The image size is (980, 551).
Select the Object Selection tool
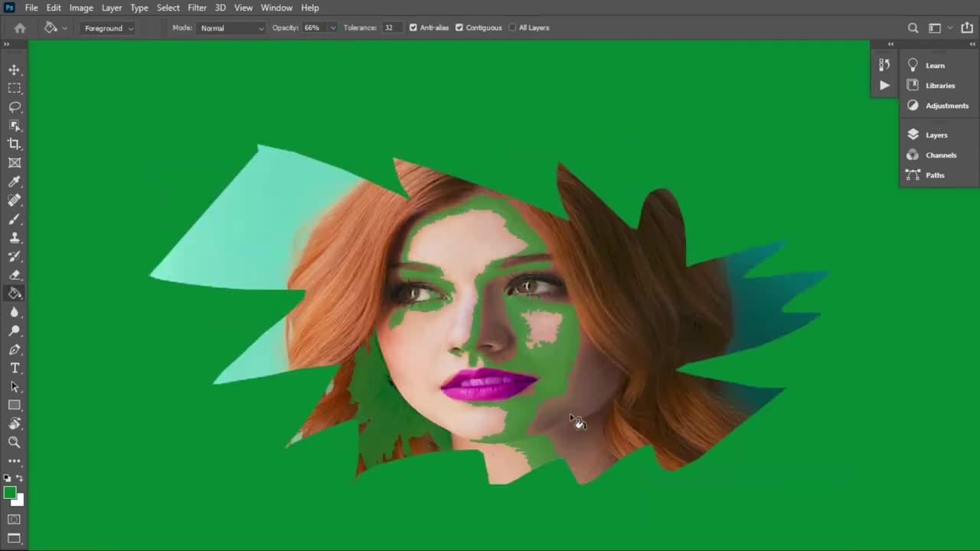click(15, 126)
